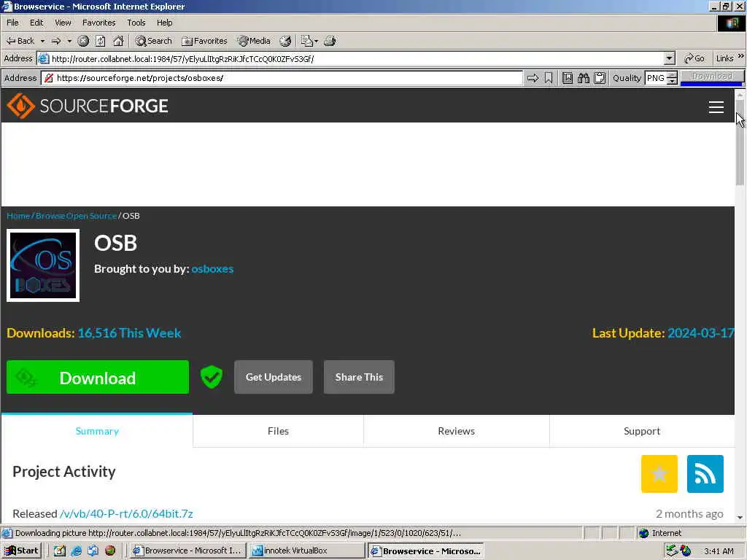747x560 pixels.
Task: Go back with the IE Back button
Action: coord(20,41)
